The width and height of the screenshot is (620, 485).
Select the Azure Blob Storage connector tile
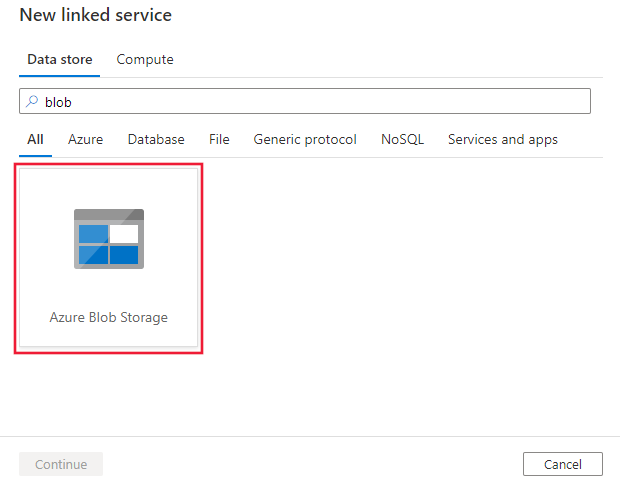(x=109, y=258)
